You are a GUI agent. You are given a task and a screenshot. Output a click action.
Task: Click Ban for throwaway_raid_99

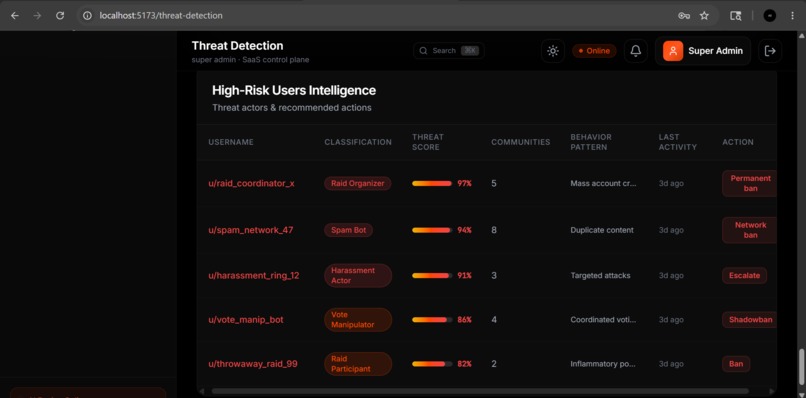(x=736, y=364)
